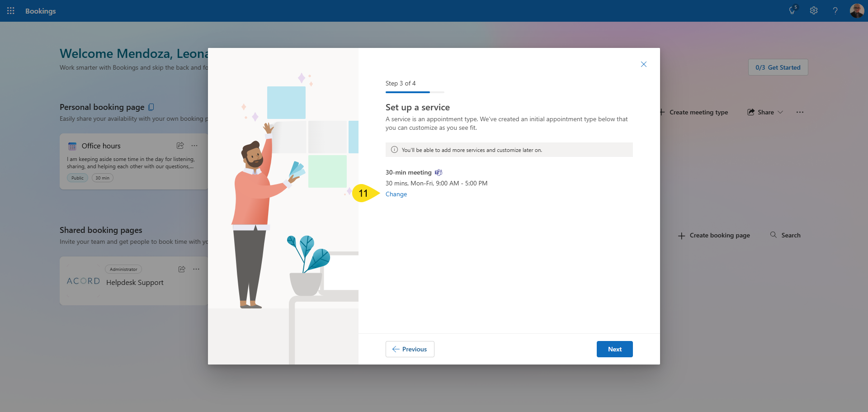868x412 pixels.
Task: Open more options on Office hours card
Action: click(x=194, y=146)
